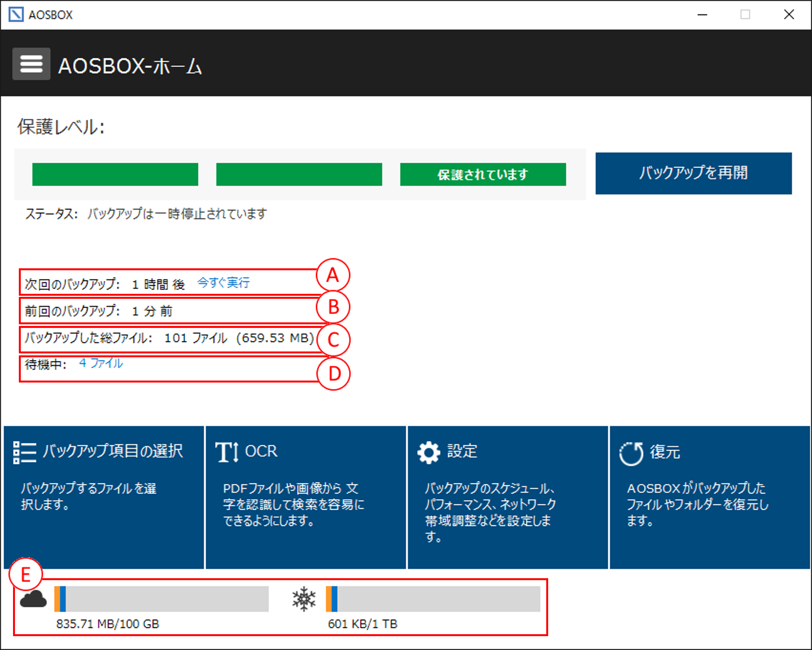This screenshot has height=650, width=812.
Task: Click the ステータス: バックアップは一時停止されています text
Action: 146,214
